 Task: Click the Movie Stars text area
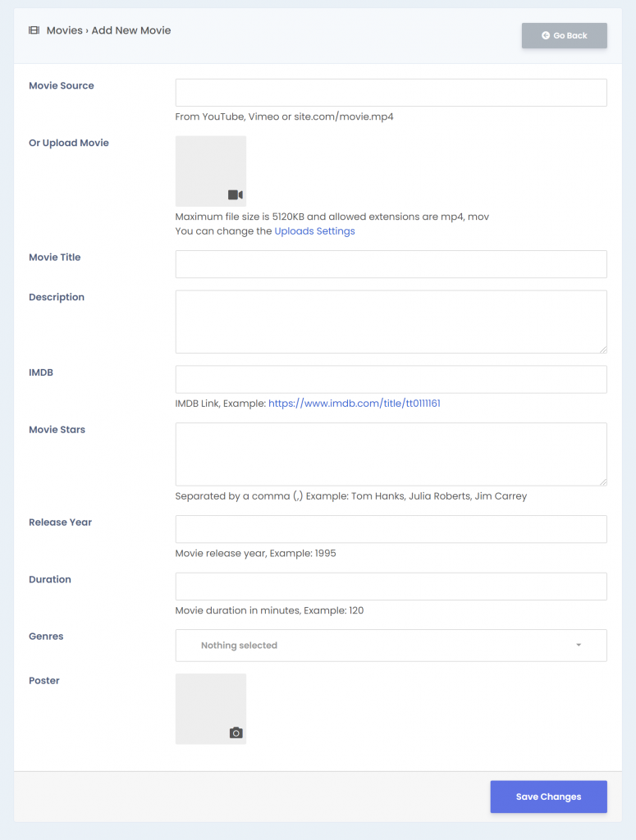tap(391, 454)
